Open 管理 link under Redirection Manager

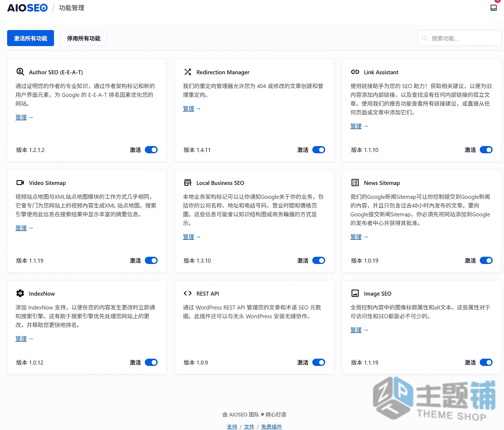[x=188, y=109]
